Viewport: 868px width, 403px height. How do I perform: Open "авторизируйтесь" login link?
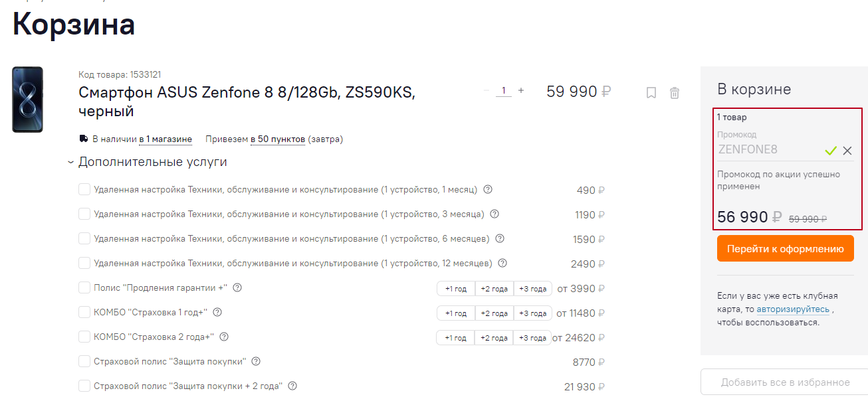[792, 309]
